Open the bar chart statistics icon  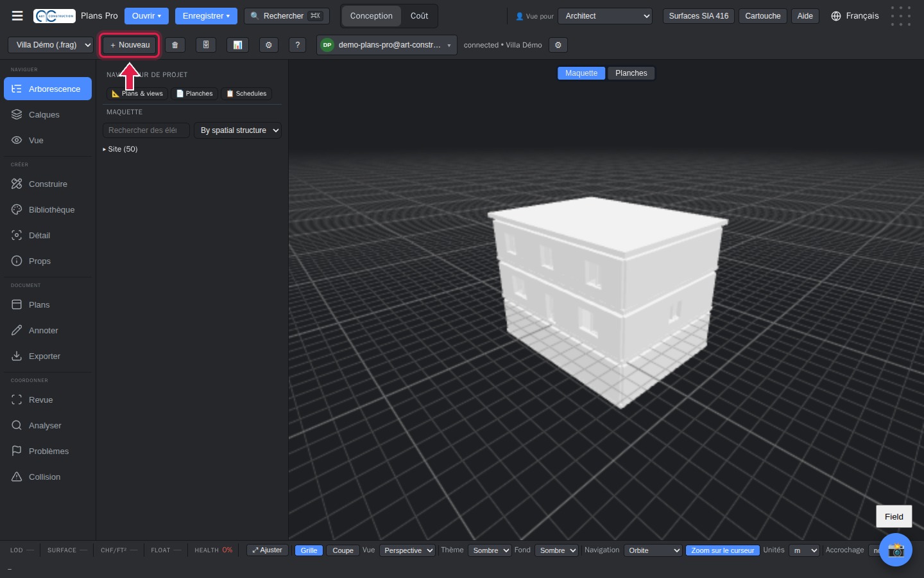(237, 45)
